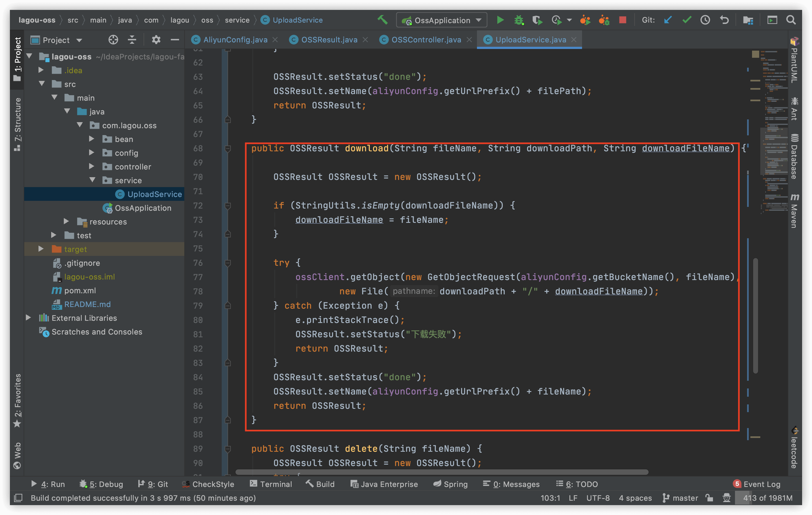The image size is (812, 515).
Task: Open the 6: TODO tool window
Action: point(577,484)
